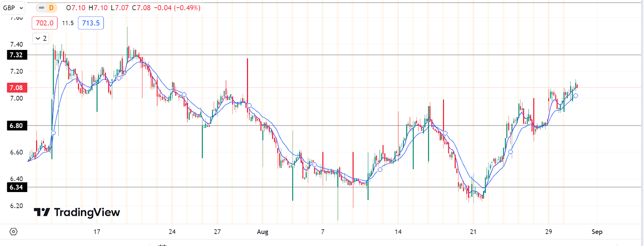Click the black 6.80 price label
The image size is (644, 246).
coord(17,126)
